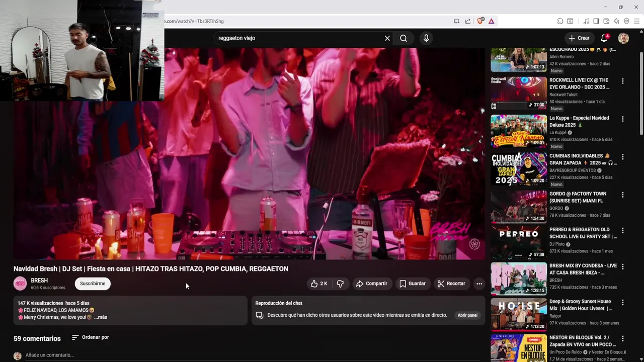Open the Brave Shields icon
The height and width of the screenshot is (362, 644).
(480, 21)
